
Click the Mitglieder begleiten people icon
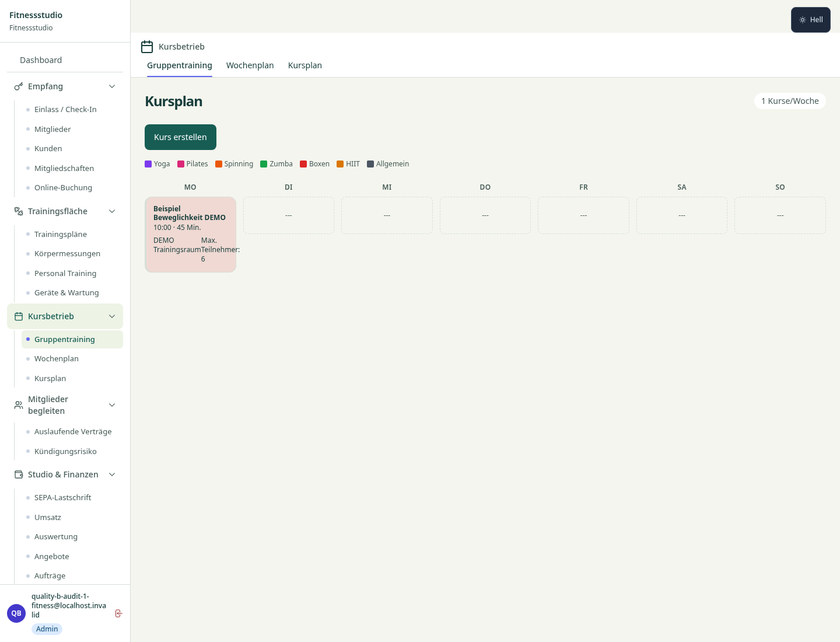click(19, 405)
